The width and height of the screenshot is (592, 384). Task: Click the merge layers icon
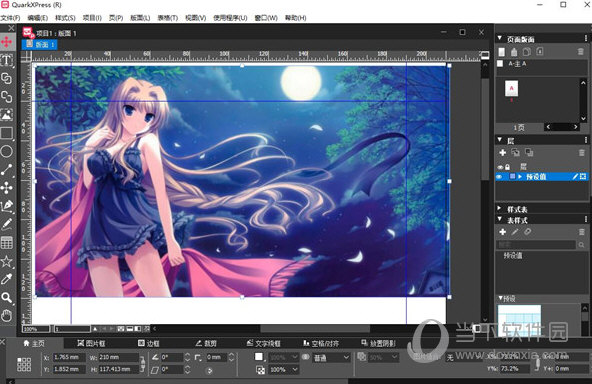tap(529, 153)
